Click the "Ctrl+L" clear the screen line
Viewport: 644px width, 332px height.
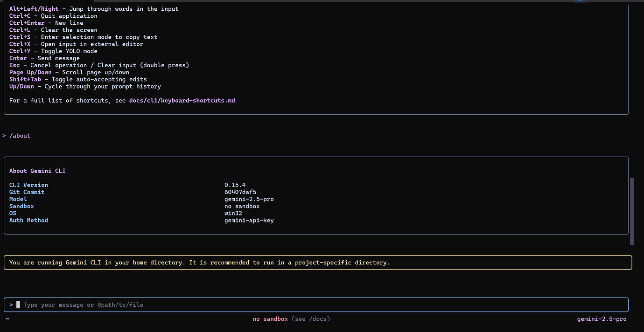click(53, 30)
